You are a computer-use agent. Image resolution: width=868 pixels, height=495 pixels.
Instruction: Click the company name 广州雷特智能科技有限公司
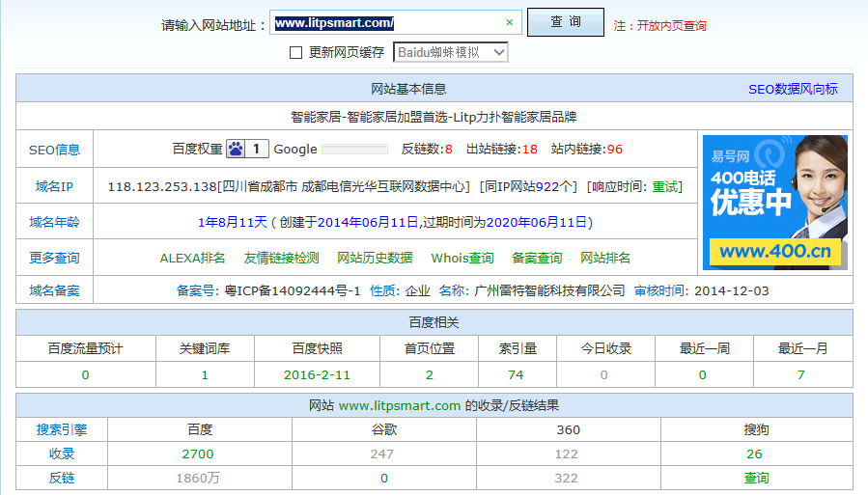[x=549, y=290]
